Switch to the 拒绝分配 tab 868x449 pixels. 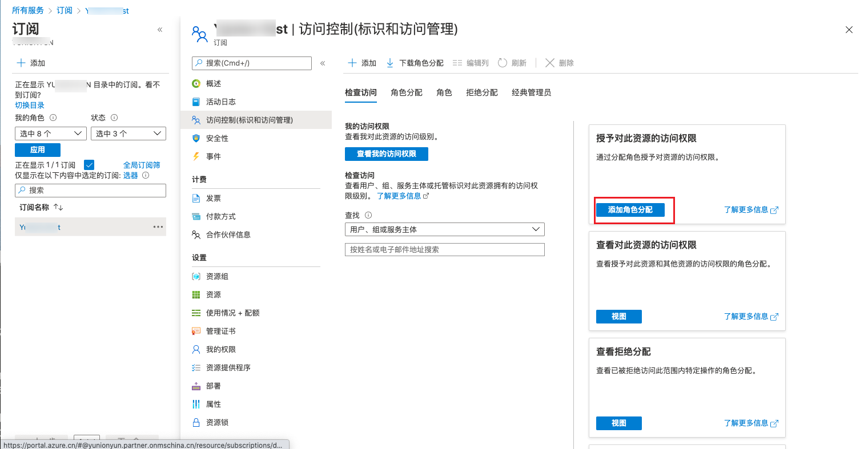481,92
